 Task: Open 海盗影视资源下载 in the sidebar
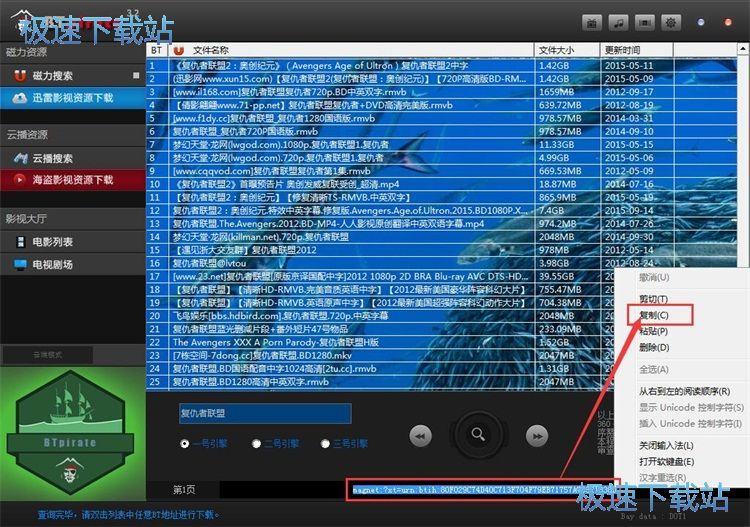click(x=73, y=180)
